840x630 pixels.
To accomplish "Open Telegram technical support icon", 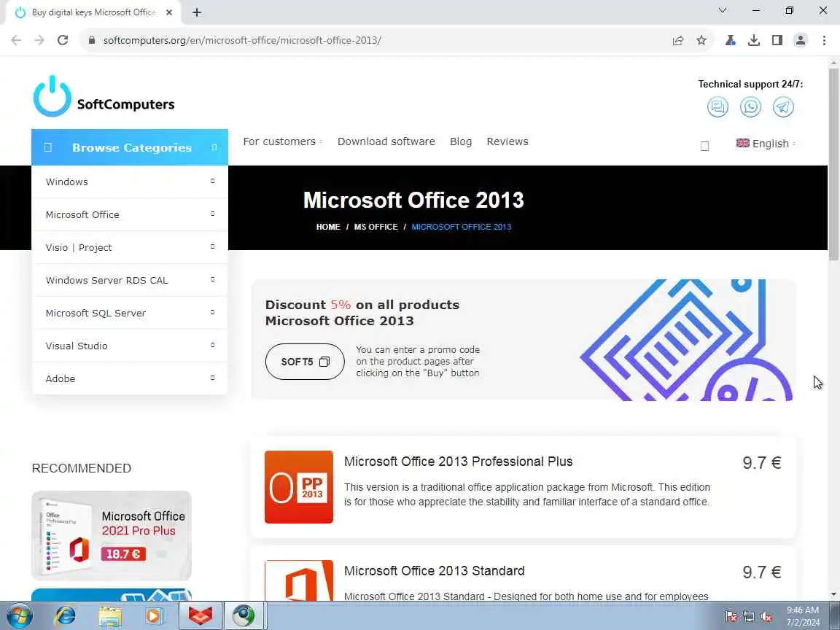I will point(783,107).
